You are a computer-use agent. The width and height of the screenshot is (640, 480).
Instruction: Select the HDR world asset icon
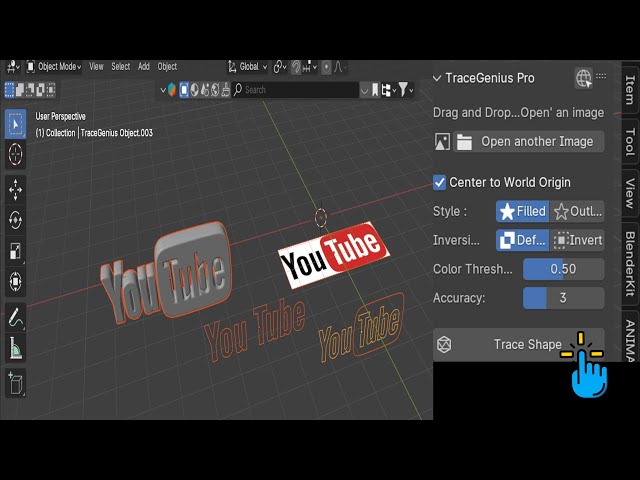tap(215, 90)
